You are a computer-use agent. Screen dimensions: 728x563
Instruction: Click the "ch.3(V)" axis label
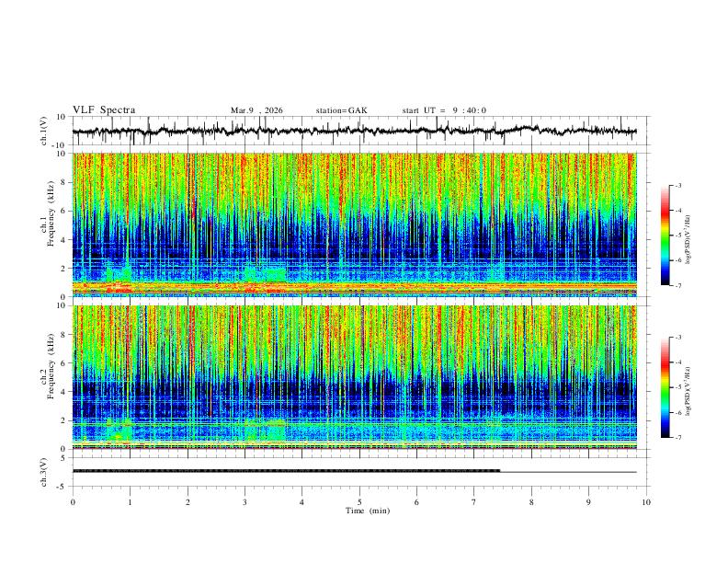pyautogui.click(x=44, y=472)
